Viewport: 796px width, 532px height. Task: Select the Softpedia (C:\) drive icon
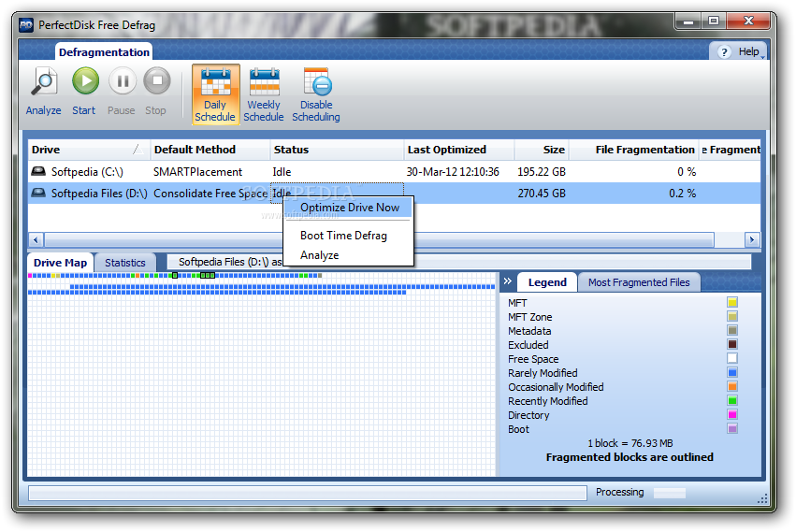(38, 171)
